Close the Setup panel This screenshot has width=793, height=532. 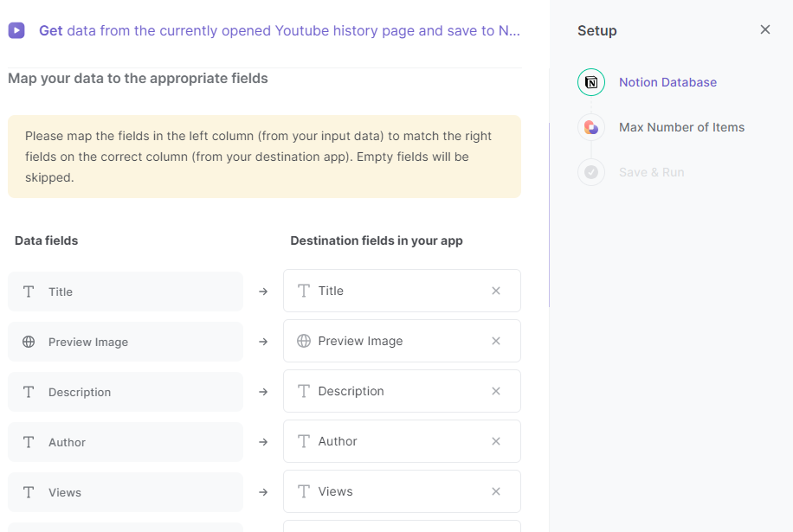coord(765,29)
